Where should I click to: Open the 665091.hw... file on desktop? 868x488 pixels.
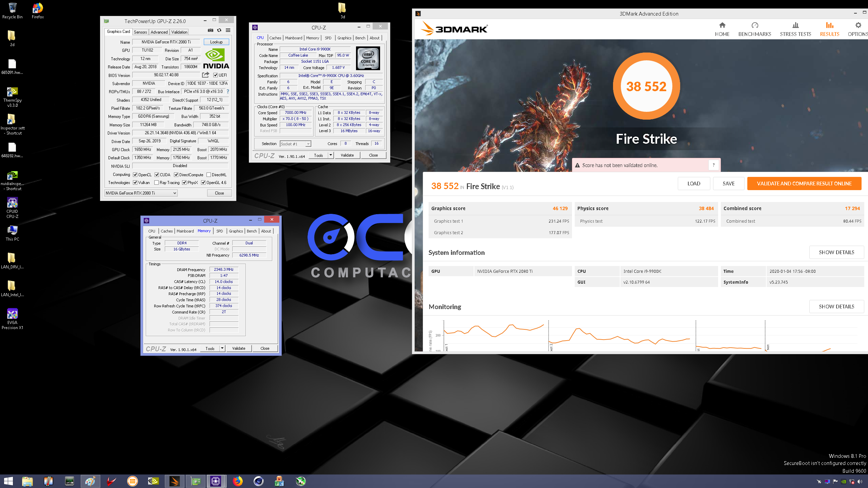[x=12, y=66]
